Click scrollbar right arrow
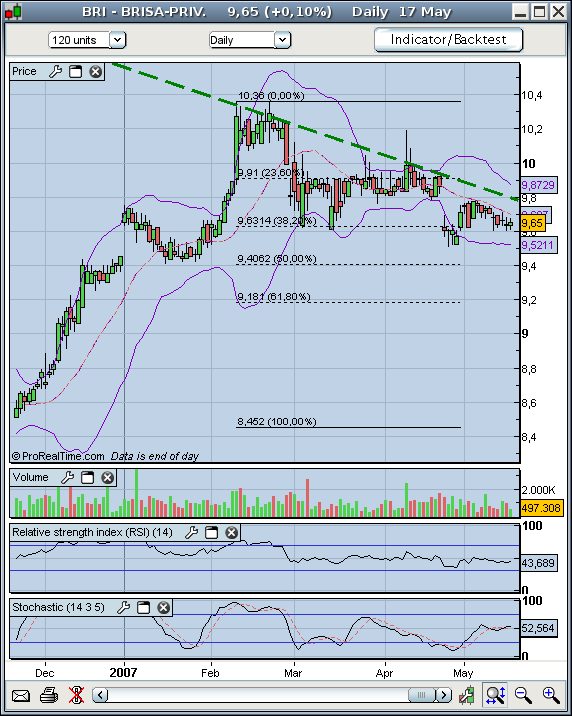The image size is (572, 716). tap(443, 695)
